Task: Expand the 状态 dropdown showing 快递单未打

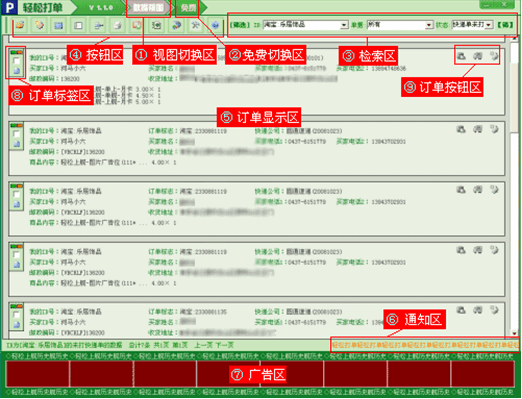Action: tap(489, 25)
